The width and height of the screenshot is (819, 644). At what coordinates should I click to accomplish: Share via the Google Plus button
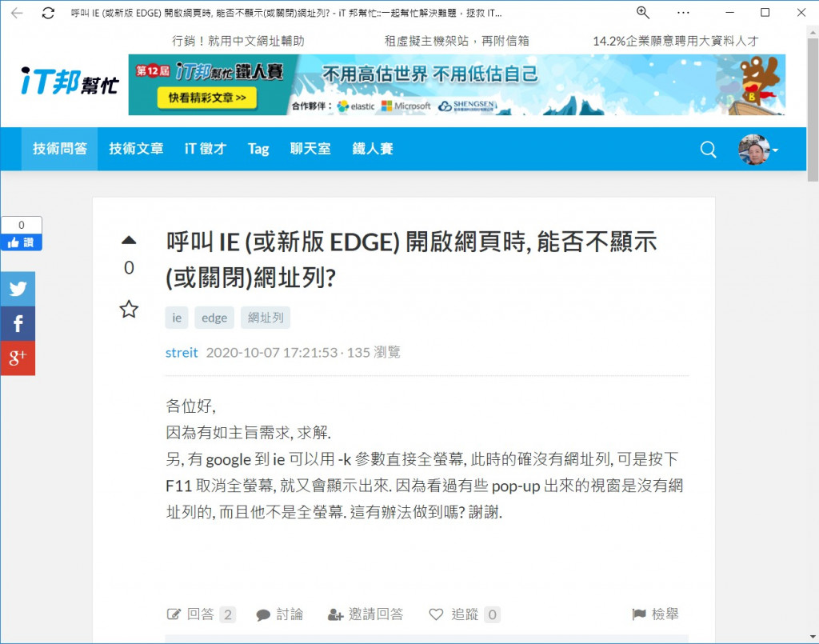18,358
